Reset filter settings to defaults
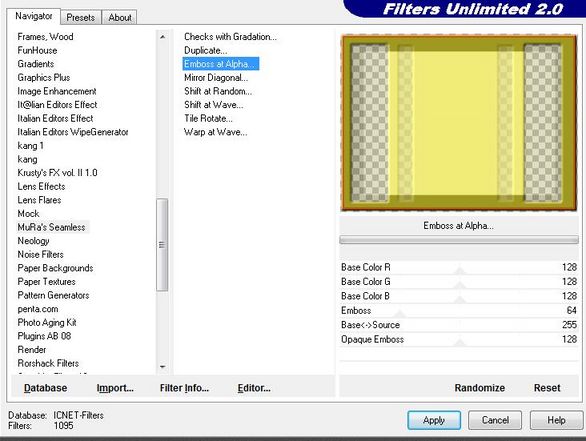This screenshot has width=586, height=441. (x=547, y=388)
